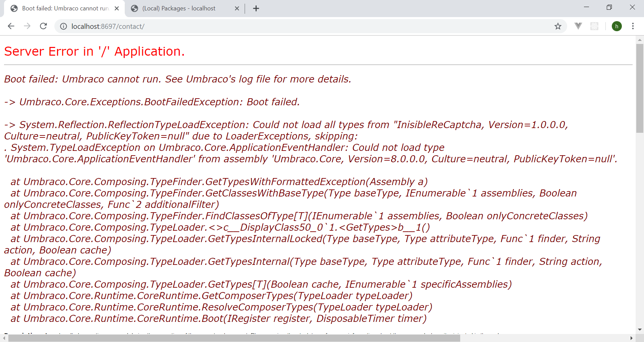The width and height of the screenshot is (644, 342).
Task: Click the horizontal scrollbar thumb
Action: (x=234, y=338)
